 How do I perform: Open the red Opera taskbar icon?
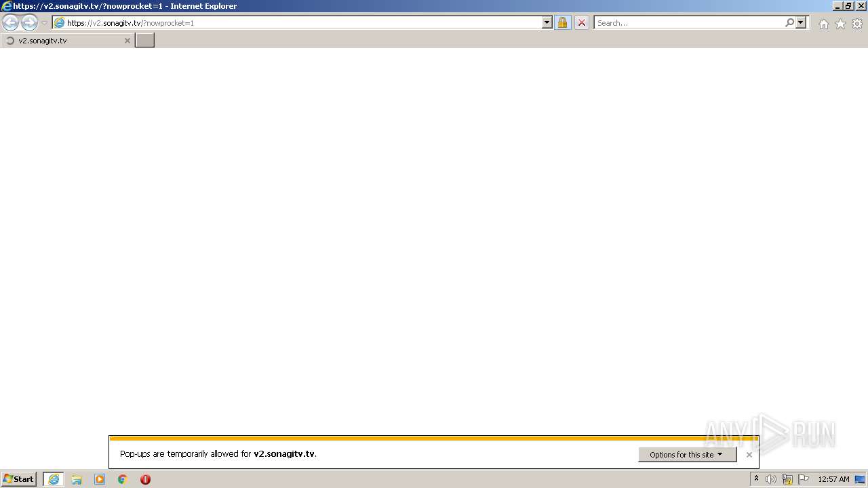pyautogui.click(x=145, y=479)
